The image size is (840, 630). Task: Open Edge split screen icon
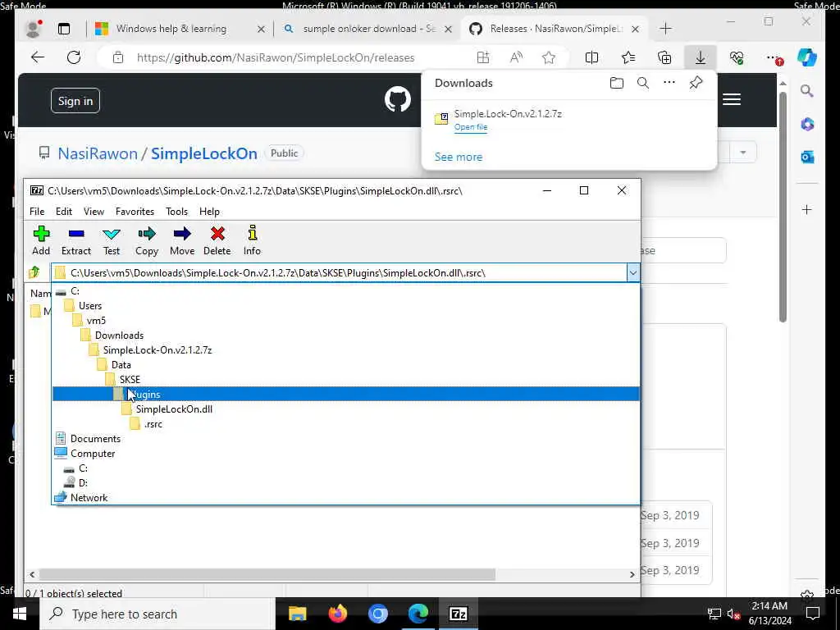591,57
